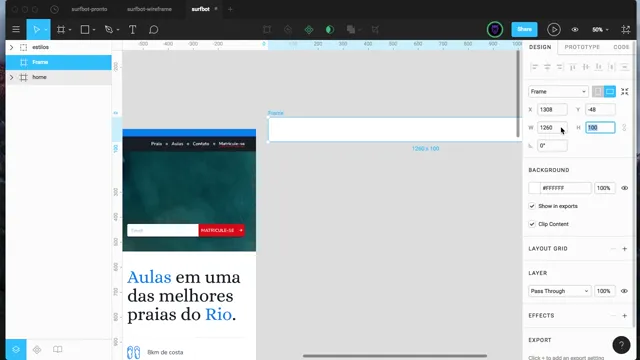Select the Frame tool
The image size is (640, 360).
click(61, 29)
